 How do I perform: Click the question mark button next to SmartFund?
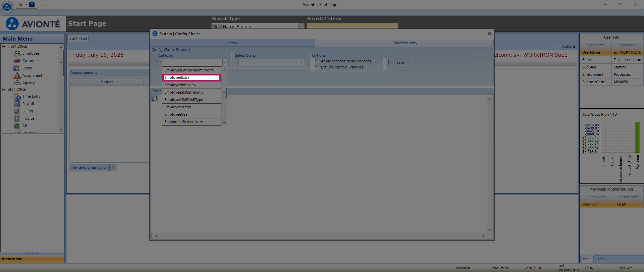click(x=113, y=167)
